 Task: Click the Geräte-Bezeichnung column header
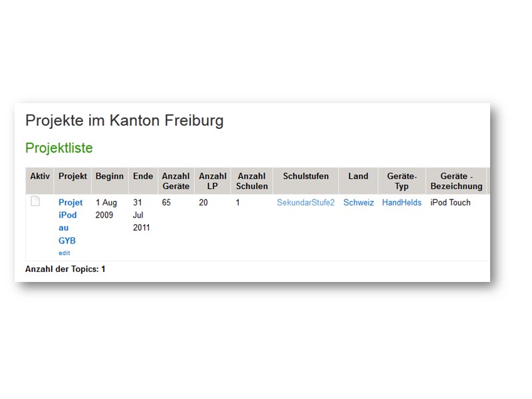tap(456, 181)
